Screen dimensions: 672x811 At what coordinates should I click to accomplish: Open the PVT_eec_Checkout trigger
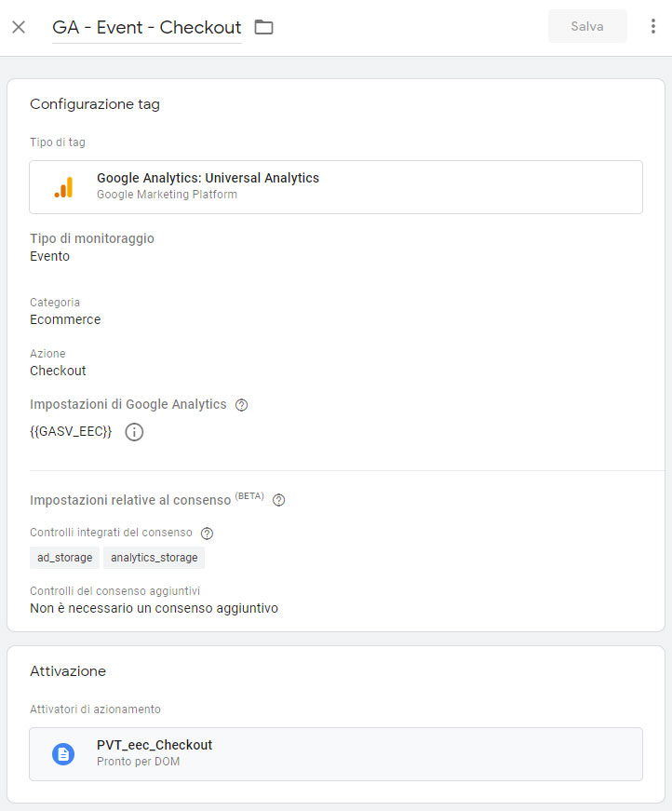(336, 753)
